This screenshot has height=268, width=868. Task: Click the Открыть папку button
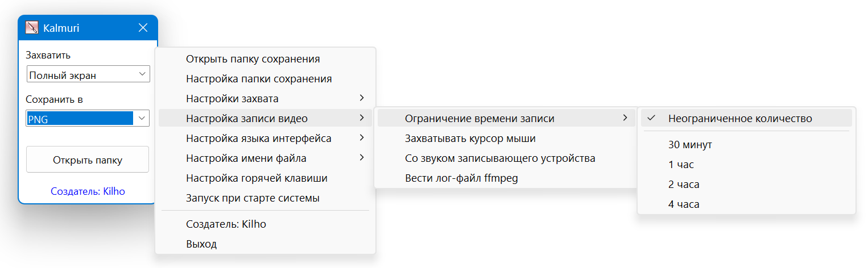tap(88, 160)
